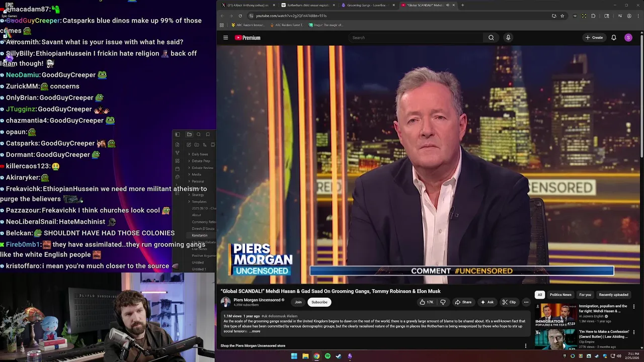Open new Chrome tab

(x=463, y=5)
